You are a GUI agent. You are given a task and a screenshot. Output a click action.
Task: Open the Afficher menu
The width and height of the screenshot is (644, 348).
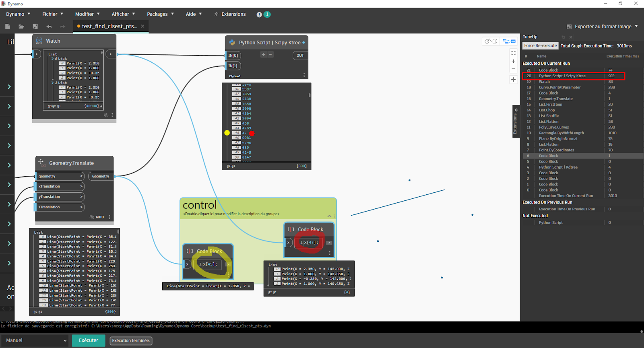click(123, 14)
